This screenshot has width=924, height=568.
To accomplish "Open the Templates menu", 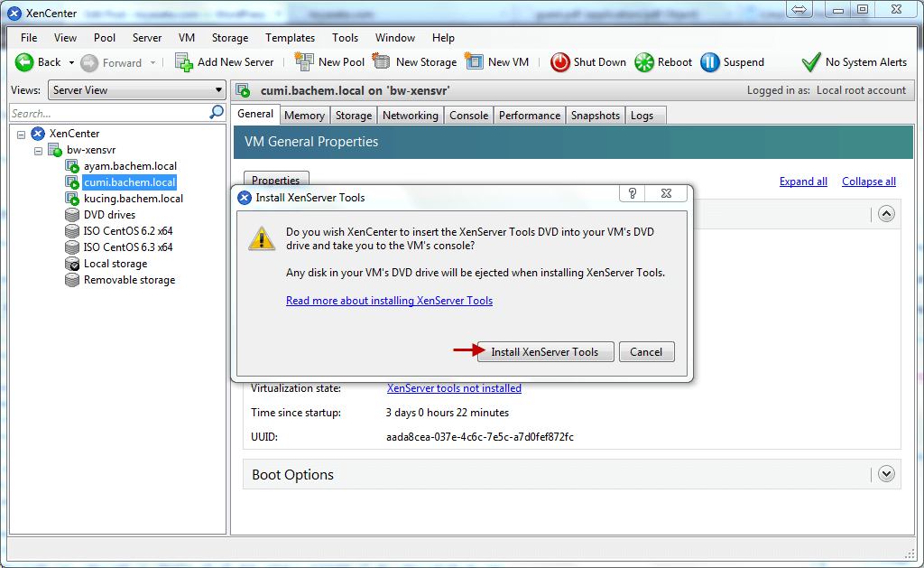I will coord(290,38).
